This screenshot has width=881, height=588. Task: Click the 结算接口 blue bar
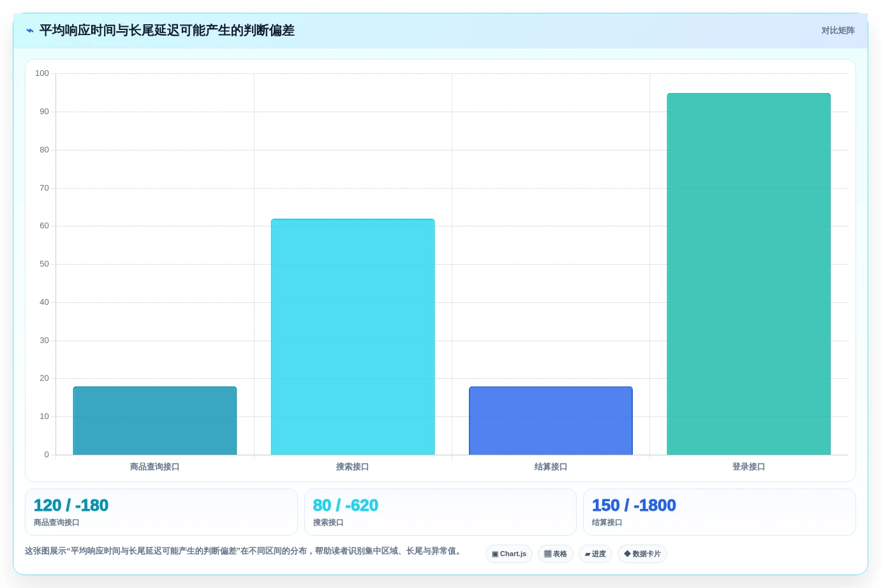coord(551,421)
